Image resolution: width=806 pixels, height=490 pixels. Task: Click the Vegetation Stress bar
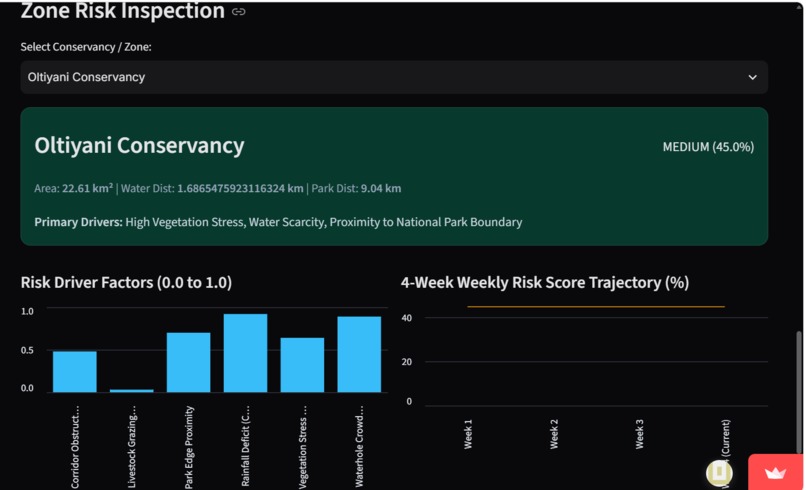[x=302, y=365]
